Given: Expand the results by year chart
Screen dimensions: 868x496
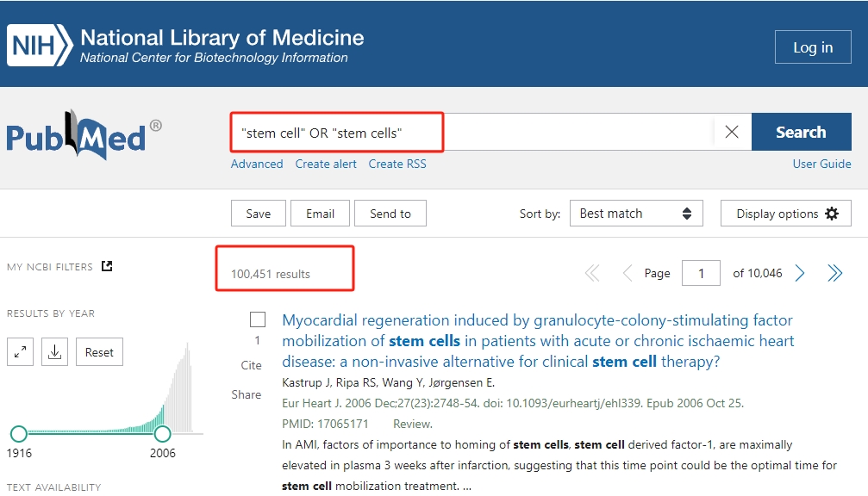Looking at the screenshot, I should [20, 352].
